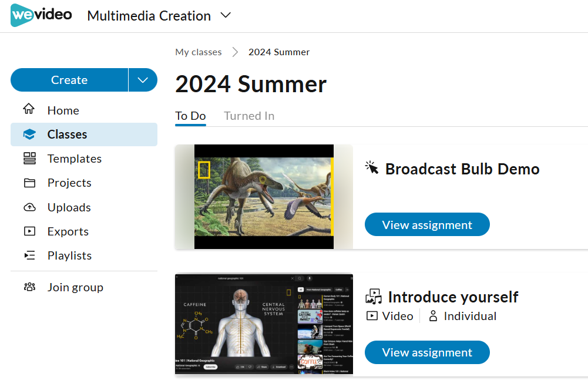The image size is (588, 387).
Task: Click the Projects folder icon
Action: [x=29, y=183]
